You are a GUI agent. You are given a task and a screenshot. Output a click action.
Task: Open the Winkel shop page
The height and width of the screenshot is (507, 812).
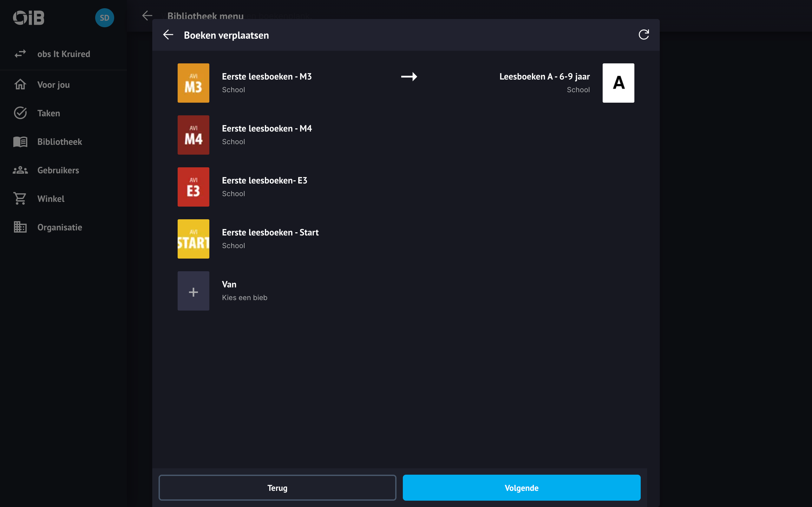coord(51,198)
